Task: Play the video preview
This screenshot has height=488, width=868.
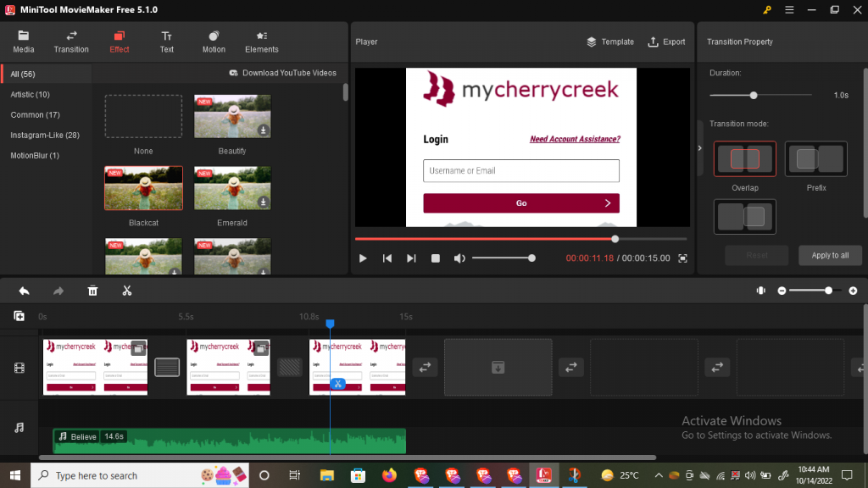Action: pyautogui.click(x=363, y=258)
